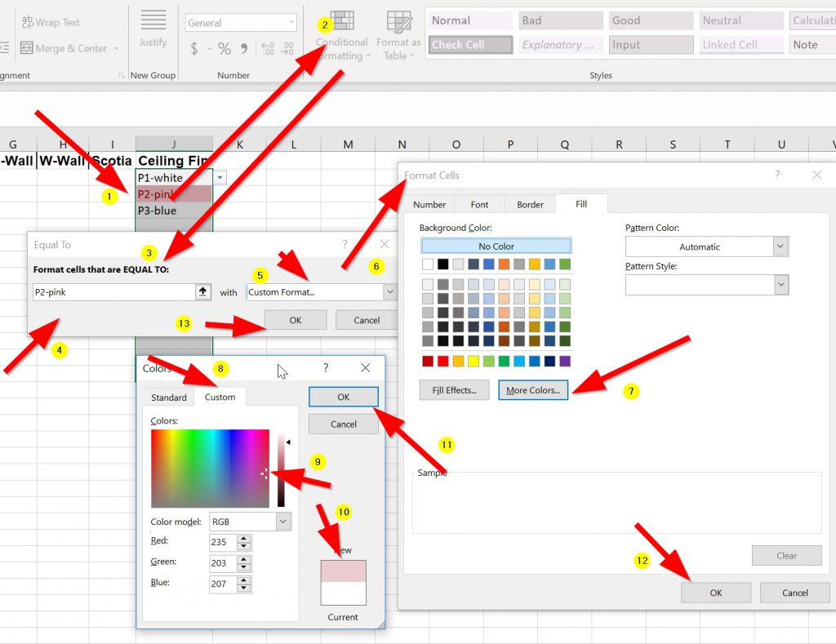Click the Justify alignment icon
Screen dimensions: 836x644
[x=153, y=29]
